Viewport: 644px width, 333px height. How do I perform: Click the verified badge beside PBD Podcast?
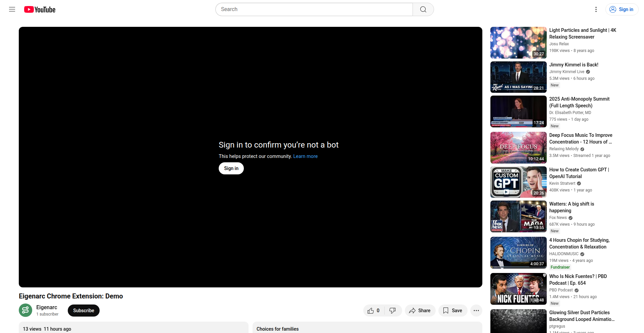tap(577, 290)
